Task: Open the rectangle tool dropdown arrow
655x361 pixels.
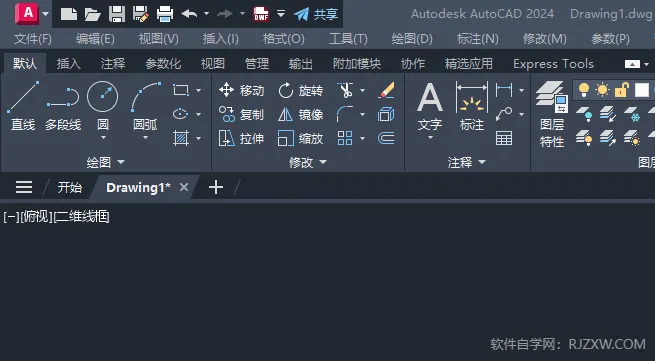Action: pos(198,90)
